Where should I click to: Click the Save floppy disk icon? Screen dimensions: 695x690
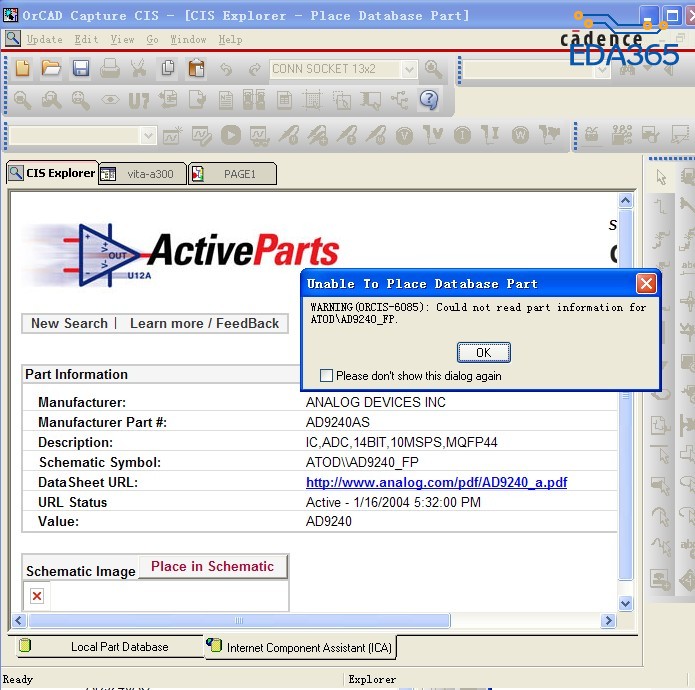pyautogui.click(x=81, y=69)
